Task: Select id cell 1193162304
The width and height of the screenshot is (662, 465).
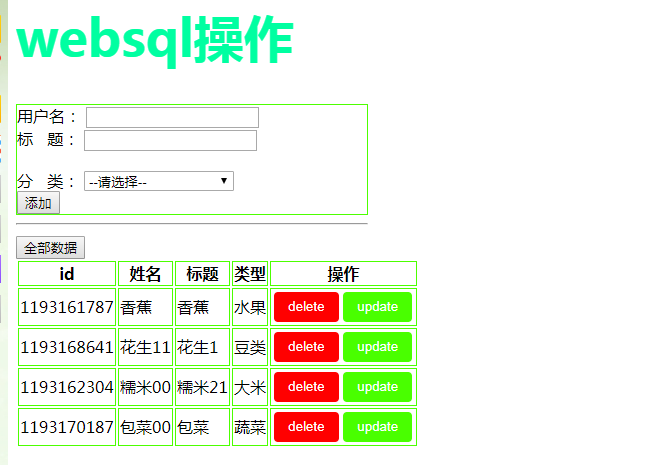Action: click(67, 387)
